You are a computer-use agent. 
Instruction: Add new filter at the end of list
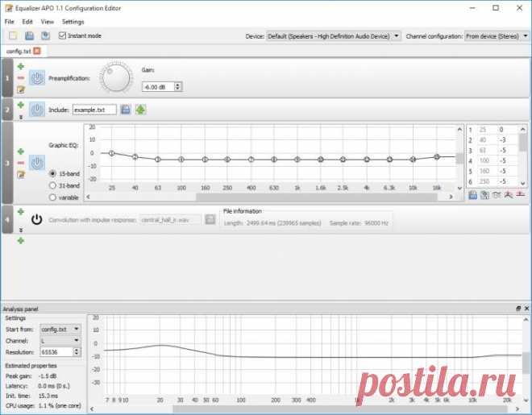[21, 241]
